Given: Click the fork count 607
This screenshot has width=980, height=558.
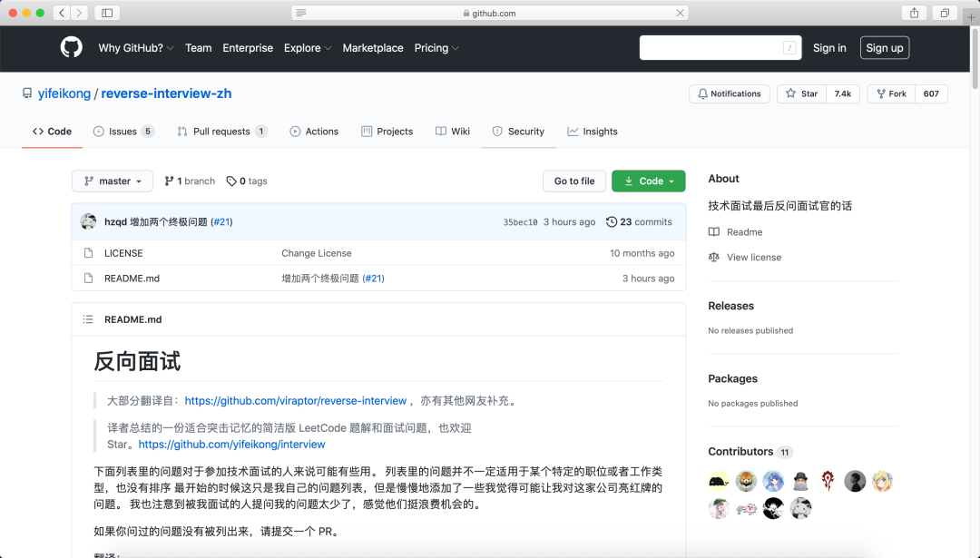Looking at the screenshot, I should (x=931, y=93).
